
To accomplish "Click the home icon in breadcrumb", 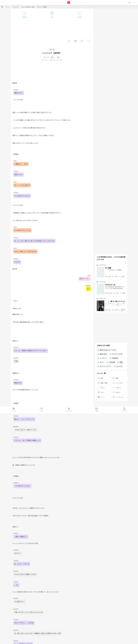I will tap(2, 7).
